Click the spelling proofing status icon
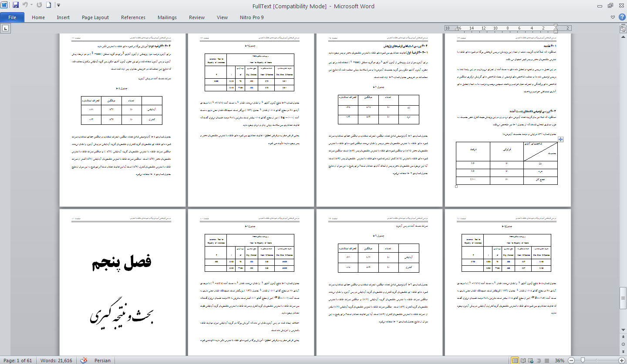Image resolution: width=627 pixels, height=364 pixels. click(x=84, y=361)
